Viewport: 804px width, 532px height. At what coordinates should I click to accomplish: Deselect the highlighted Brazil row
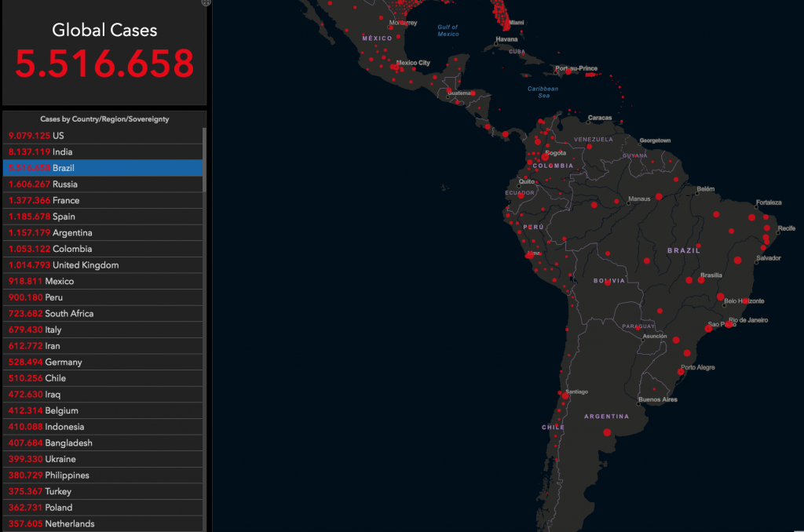(103, 168)
